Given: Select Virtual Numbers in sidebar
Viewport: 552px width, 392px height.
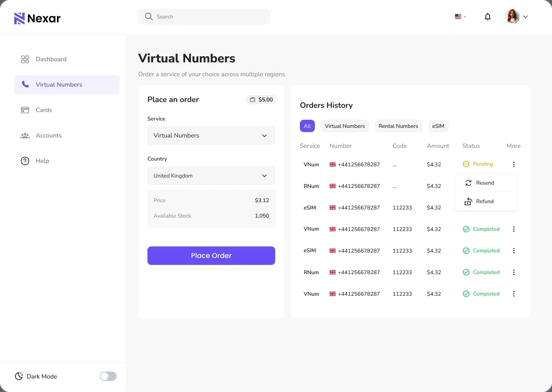Looking at the screenshot, I should [x=67, y=85].
